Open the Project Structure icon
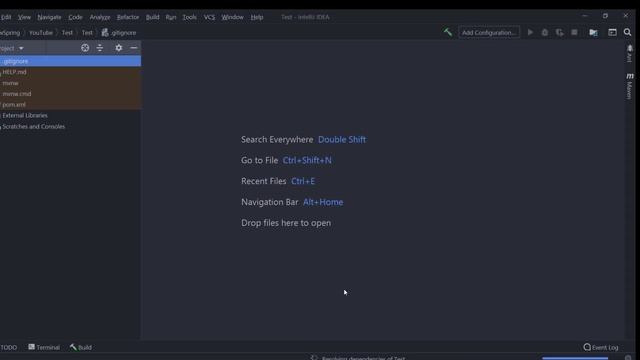 (593, 32)
